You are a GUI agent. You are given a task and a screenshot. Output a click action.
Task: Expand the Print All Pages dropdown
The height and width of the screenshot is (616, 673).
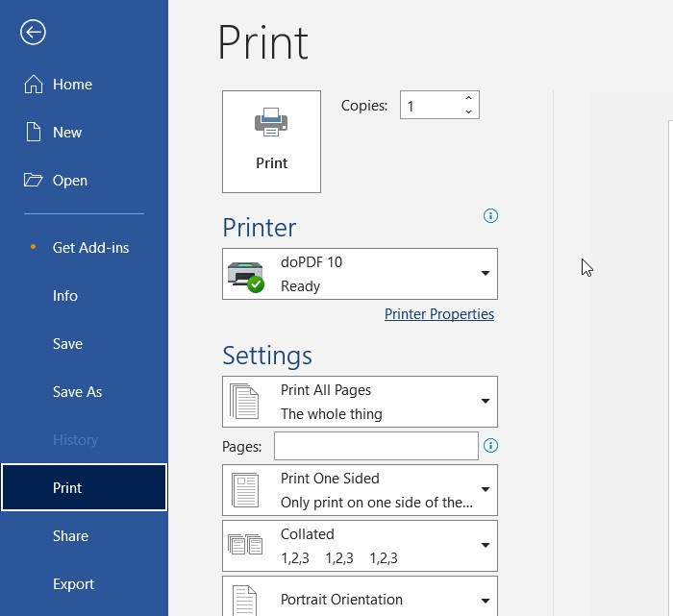point(361,402)
